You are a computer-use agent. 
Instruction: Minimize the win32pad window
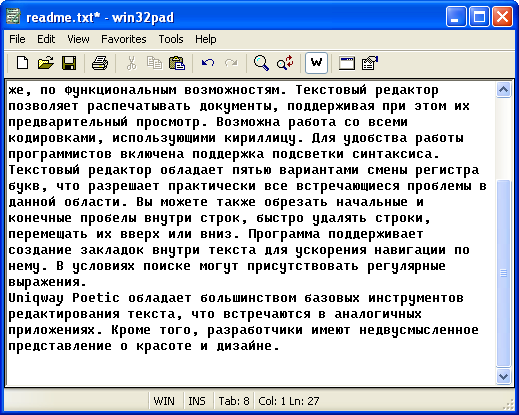(456, 17)
